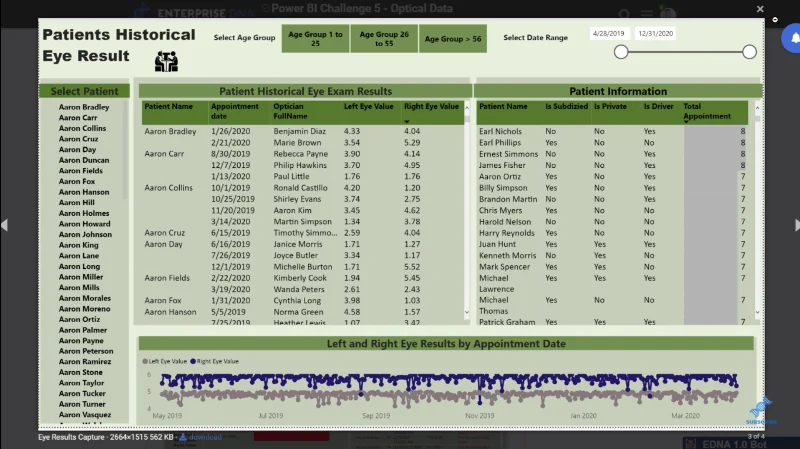Sort by Is Private column header
This screenshot has width=800, height=449.
(610, 107)
